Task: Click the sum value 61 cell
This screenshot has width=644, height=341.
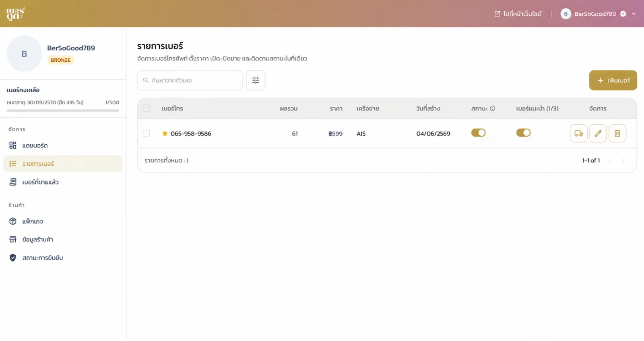Action: coord(295,133)
